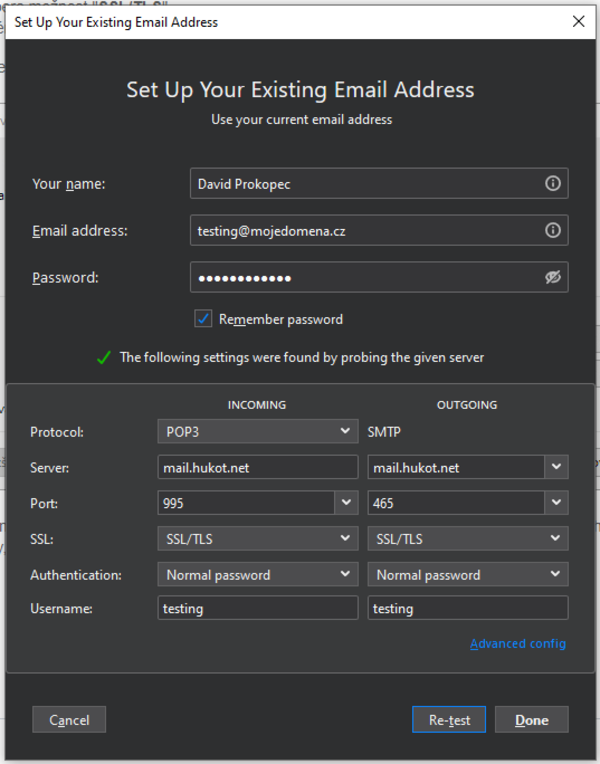Click the outgoing Username field
Image resolution: width=600 pixels, height=764 pixels.
coord(467,608)
